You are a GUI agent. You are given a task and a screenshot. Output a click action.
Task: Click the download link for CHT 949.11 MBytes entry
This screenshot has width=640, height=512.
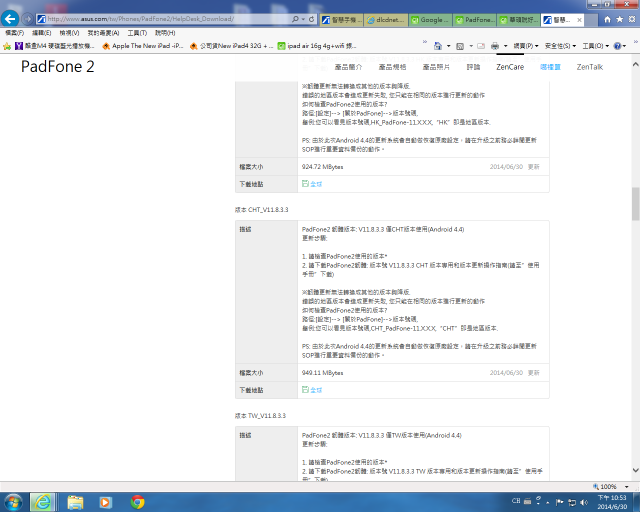point(312,390)
